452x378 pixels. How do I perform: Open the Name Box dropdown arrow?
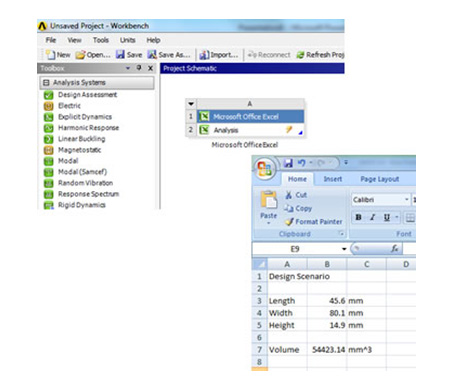click(x=344, y=249)
